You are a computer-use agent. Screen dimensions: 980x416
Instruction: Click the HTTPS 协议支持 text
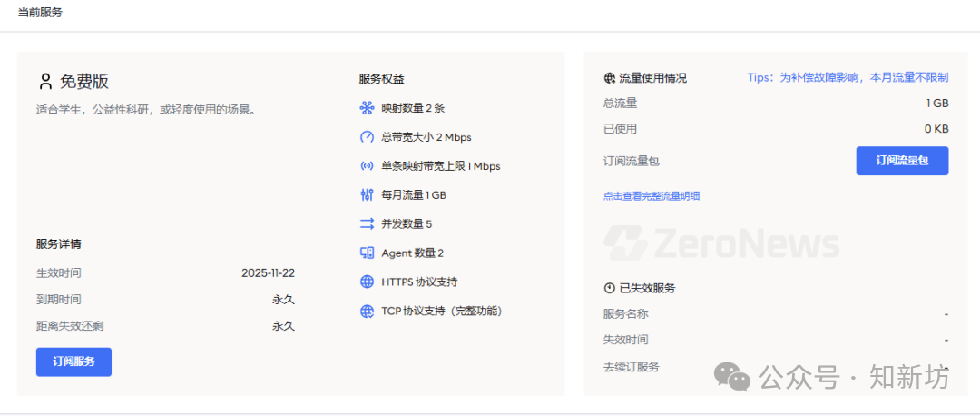[419, 282]
